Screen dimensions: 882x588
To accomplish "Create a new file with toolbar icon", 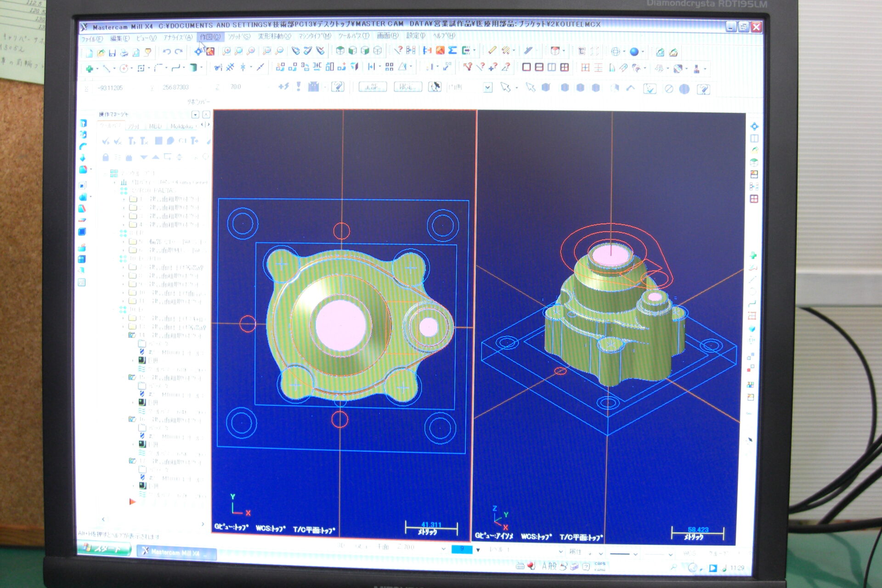I will (x=89, y=53).
